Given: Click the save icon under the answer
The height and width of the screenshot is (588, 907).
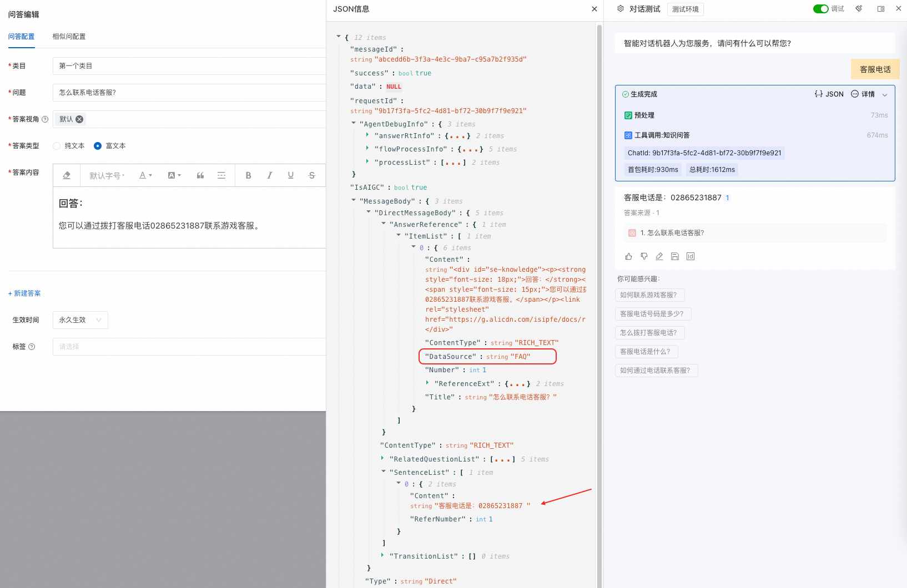Looking at the screenshot, I should click(x=675, y=256).
